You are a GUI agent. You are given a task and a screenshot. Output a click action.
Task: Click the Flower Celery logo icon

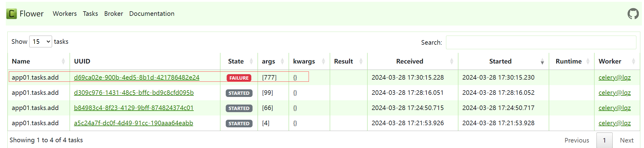(x=12, y=14)
